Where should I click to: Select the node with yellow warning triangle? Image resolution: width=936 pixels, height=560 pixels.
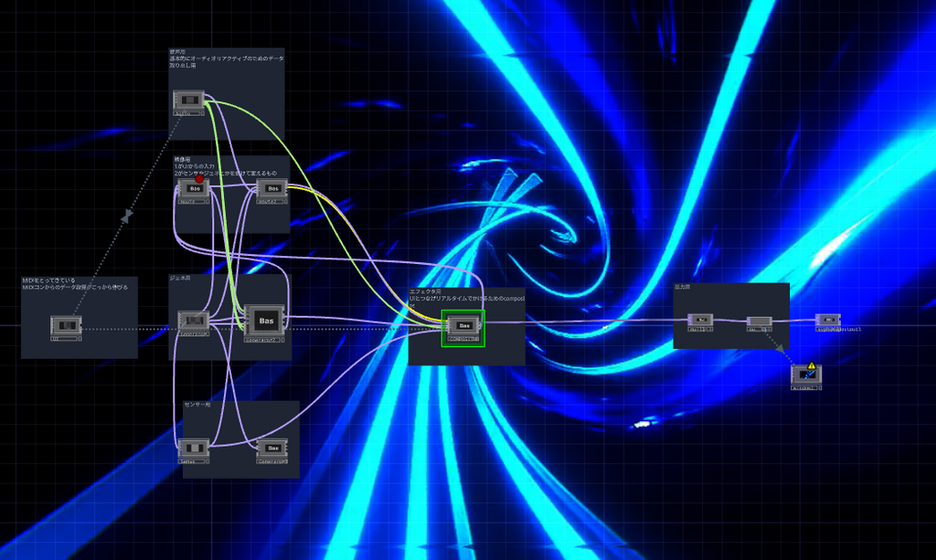tap(806, 375)
